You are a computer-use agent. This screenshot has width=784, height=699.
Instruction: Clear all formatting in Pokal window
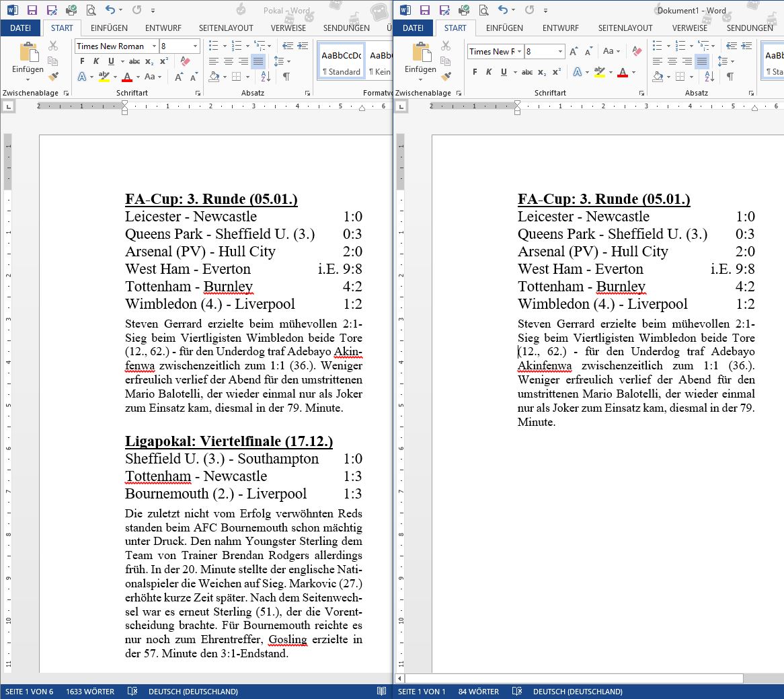(x=185, y=61)
